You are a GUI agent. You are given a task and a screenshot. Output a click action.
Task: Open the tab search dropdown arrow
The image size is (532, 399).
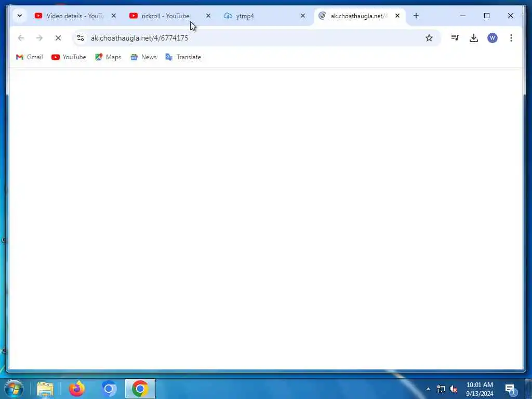tap(20, 16)
